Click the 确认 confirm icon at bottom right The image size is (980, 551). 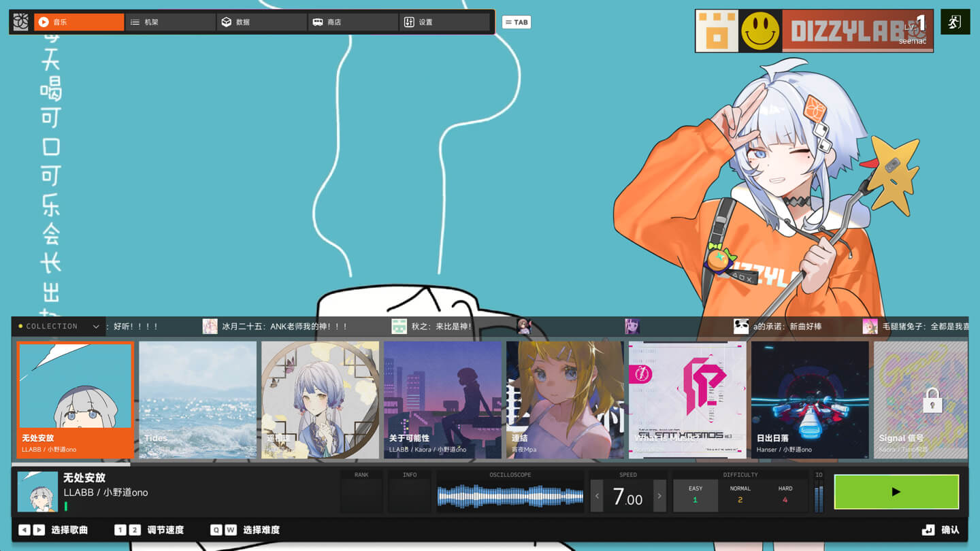tap(928, 530)
